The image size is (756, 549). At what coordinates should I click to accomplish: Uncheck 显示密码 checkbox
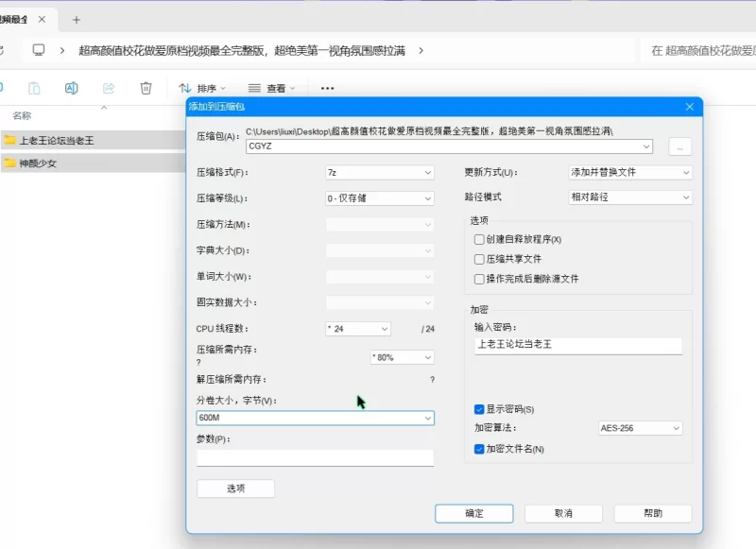tap(479, 409)
